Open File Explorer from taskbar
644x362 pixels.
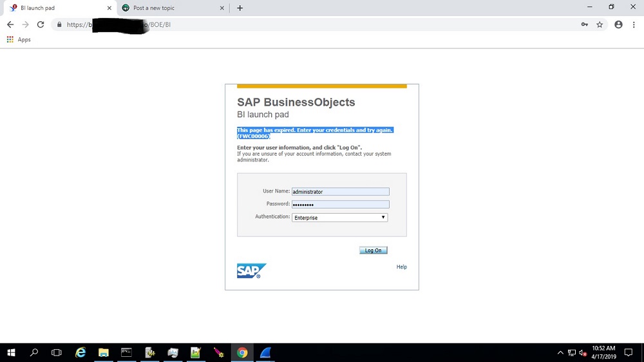point(104,352)
